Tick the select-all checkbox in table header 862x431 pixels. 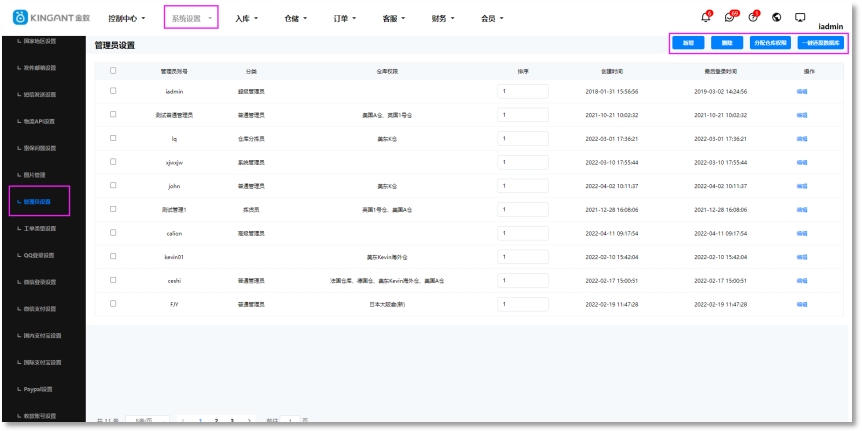[113, 70]
